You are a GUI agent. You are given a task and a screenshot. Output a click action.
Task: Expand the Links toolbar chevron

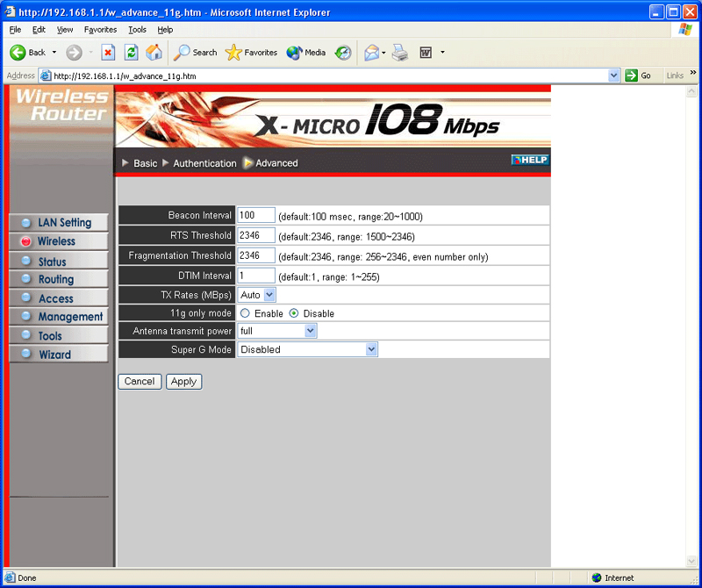(693, 73)
